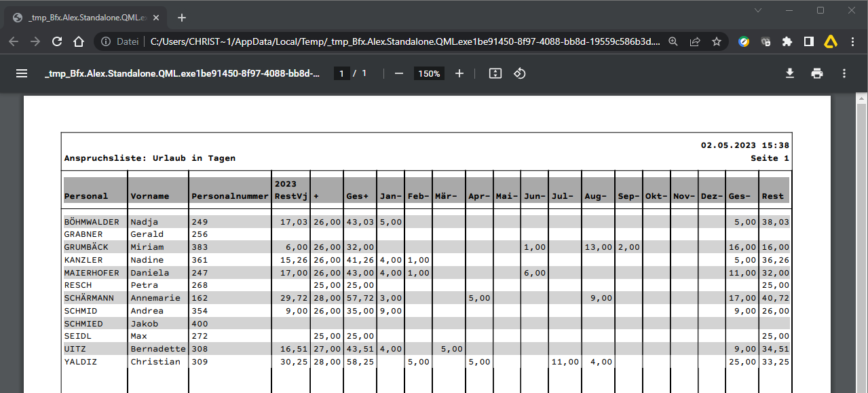Bookmark this page with star icon
The image size is (868, 393).
717,41
